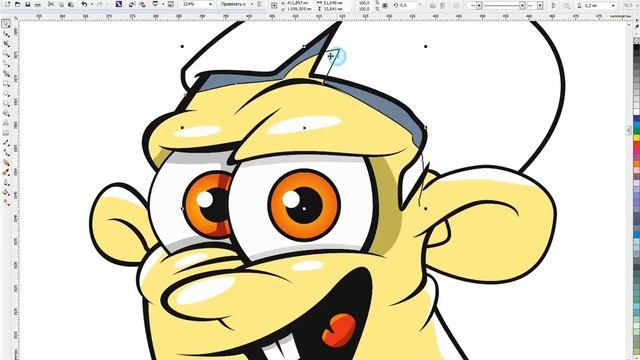
Task: Click the Paste icon in the toolbar
Action: point(71,4)
